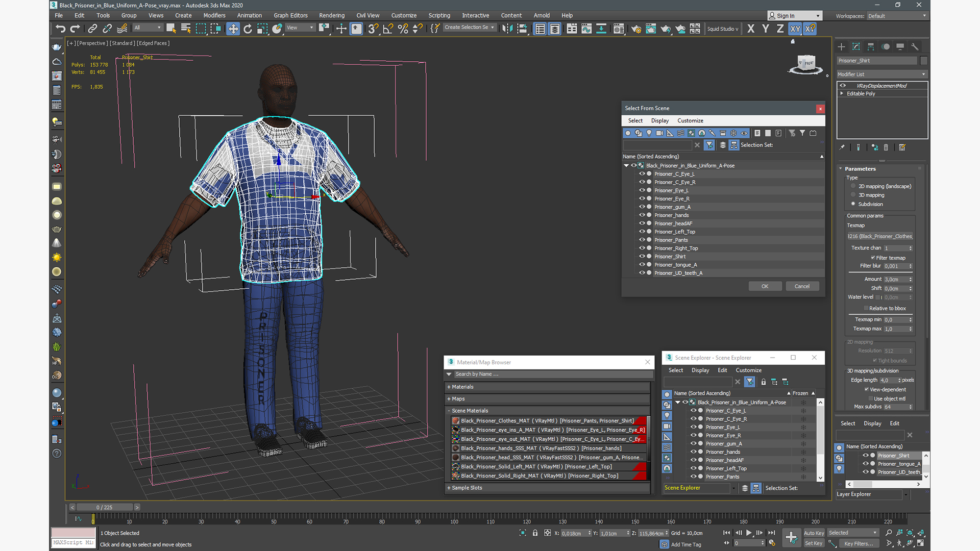Expand the Editable Poly modifier entry
Viewport: 980px width, 551px height.
(x=842, y=93)
